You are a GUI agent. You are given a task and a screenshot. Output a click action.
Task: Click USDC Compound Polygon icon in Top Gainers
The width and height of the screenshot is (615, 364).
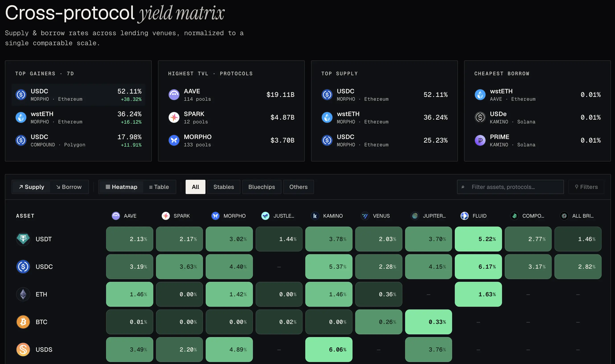(21, 140)
